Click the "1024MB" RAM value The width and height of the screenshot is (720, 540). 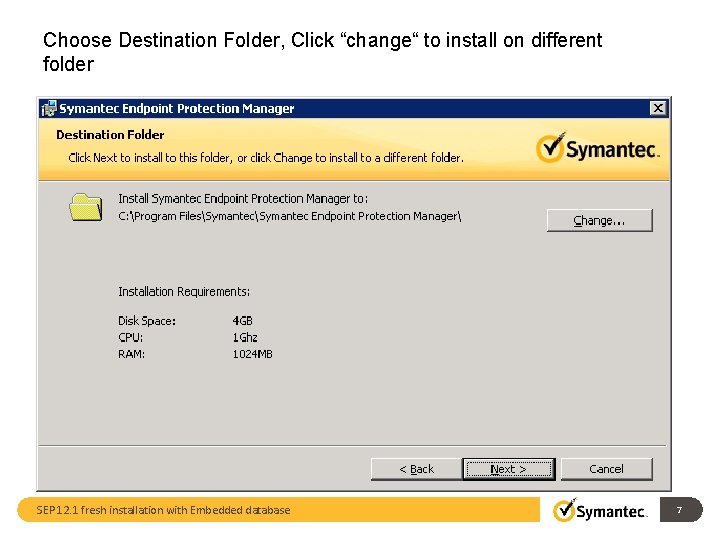tap(253, 354)
